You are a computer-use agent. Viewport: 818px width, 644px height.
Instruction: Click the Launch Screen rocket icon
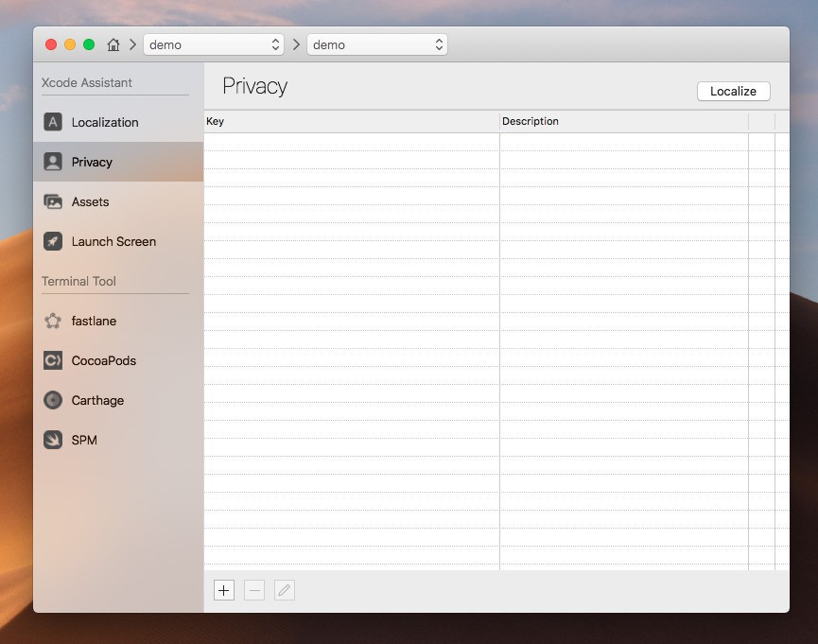pyautogui.click(x=53, y=241)
